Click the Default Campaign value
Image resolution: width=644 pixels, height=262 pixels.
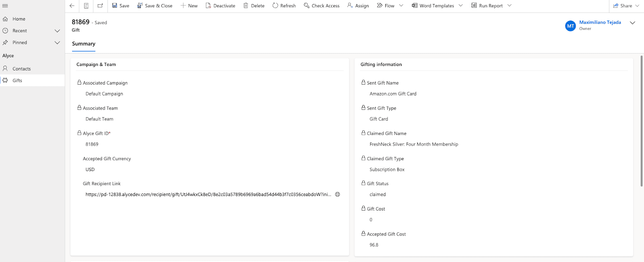[x=104, y=94]
